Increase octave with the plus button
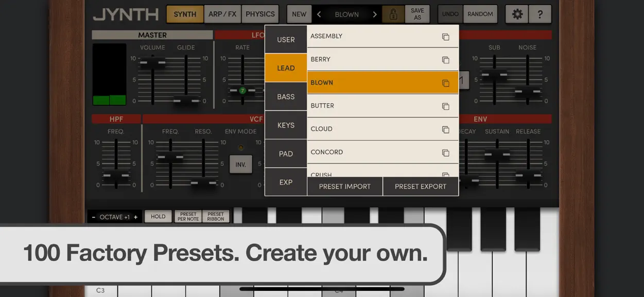Viewport: 644px width, 297px height. point(136,217)
